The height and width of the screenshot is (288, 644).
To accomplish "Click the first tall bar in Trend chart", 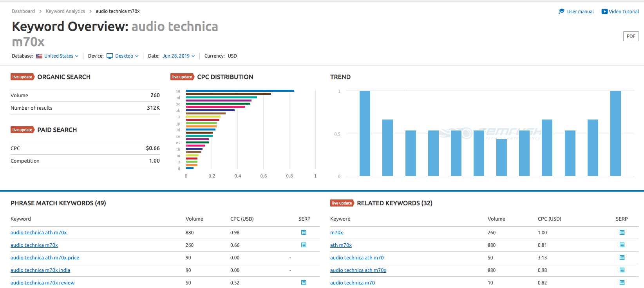I will [365, 133].
